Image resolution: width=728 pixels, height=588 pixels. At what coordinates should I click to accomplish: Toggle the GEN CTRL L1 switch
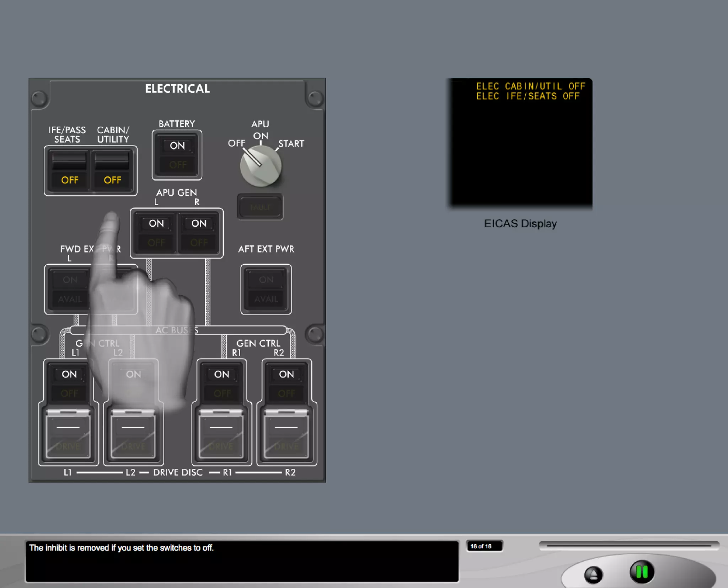[69, 383]
